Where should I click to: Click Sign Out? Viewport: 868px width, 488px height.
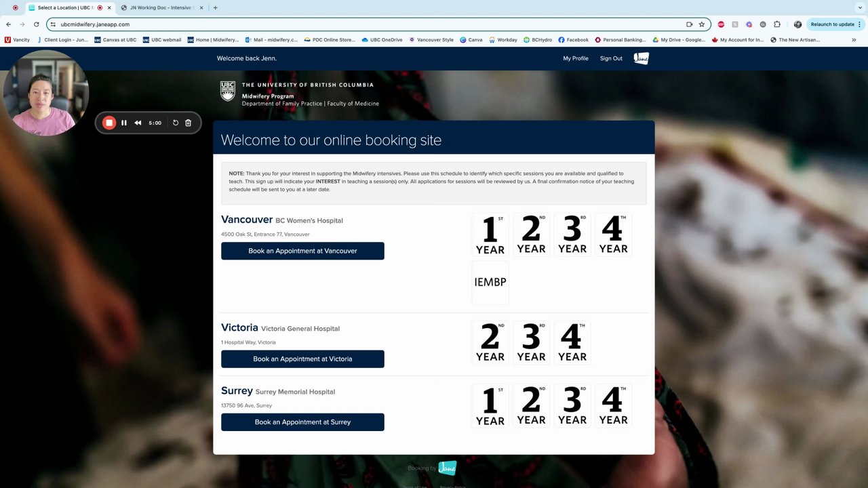611,58
